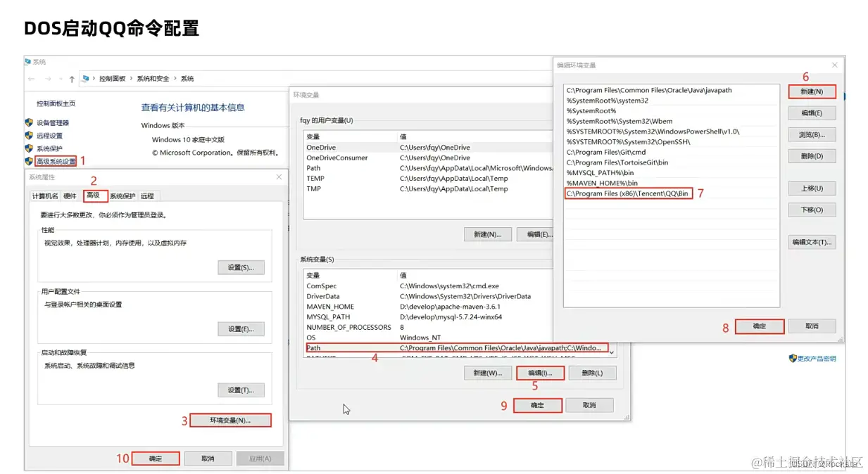Select the Oracle\Java\javapath entry
Image resolution: width=868 pixels, height=474 pixels.
tap(672, 90)
